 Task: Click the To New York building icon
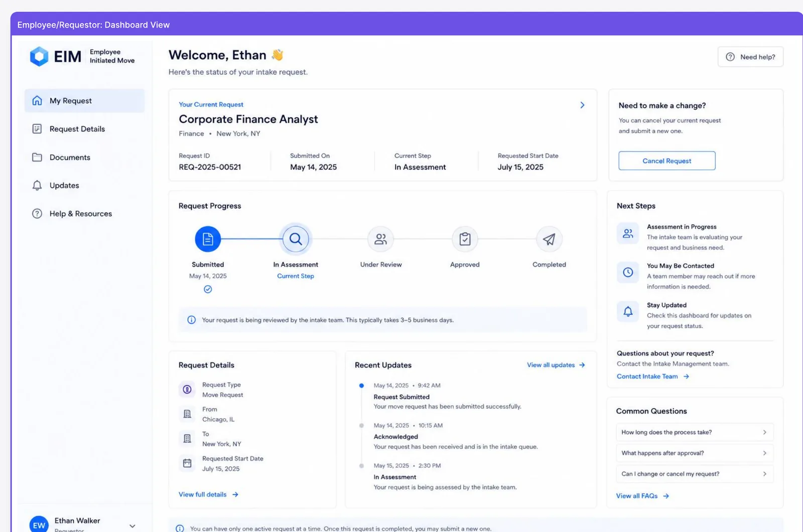coord(187,439)
